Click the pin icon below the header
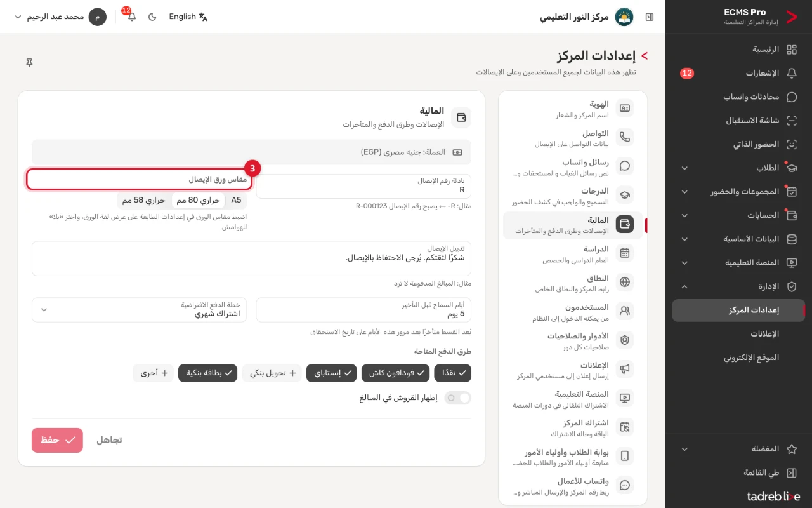812x508 pixels. (x=29, y=62)
